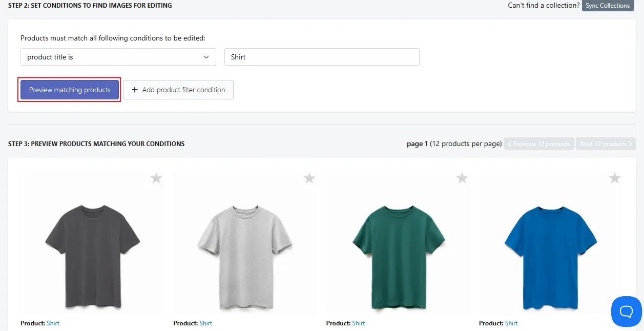Go to Next 12 products
The height and width of the screenshot is (331, 644).
click(x=606, y=144)
